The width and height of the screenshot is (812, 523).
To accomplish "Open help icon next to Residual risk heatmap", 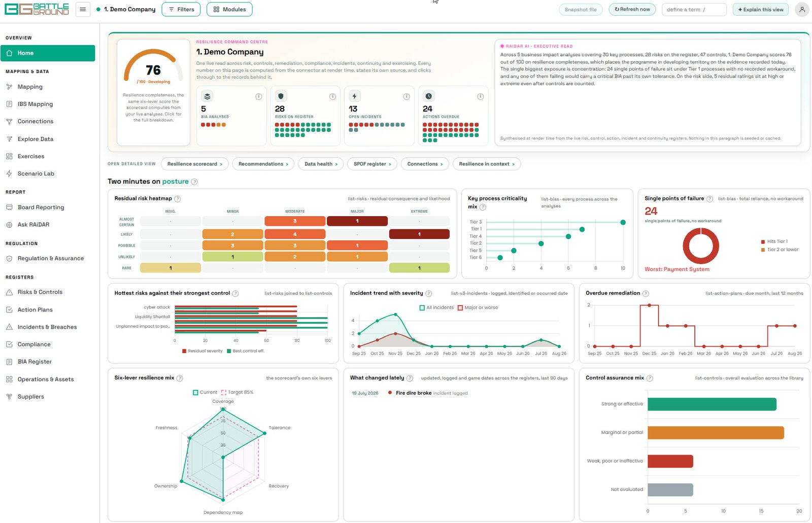I will tap(178, 199).
